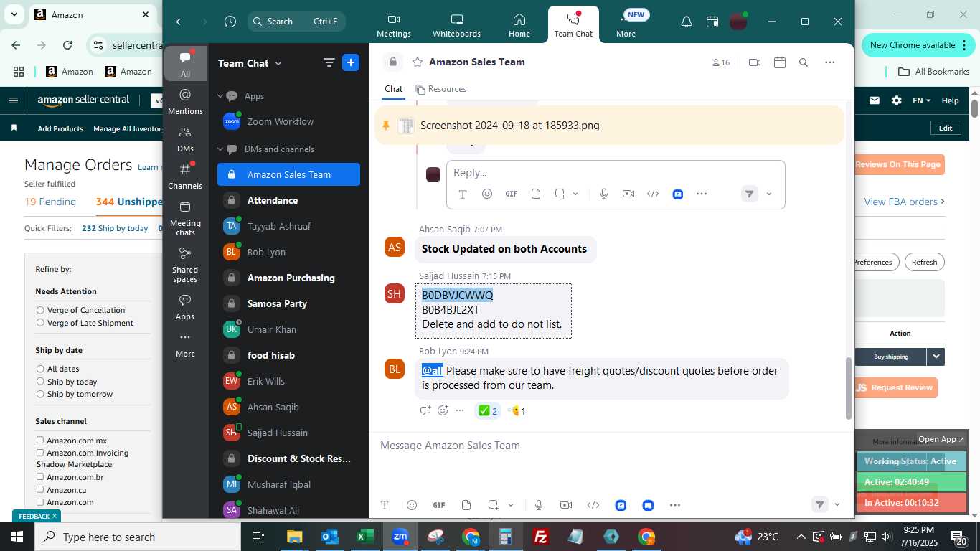The width and height of the screenshot is (980, 551).
Task: Open the Team Chat filter icon
Action: pos(329,62)
